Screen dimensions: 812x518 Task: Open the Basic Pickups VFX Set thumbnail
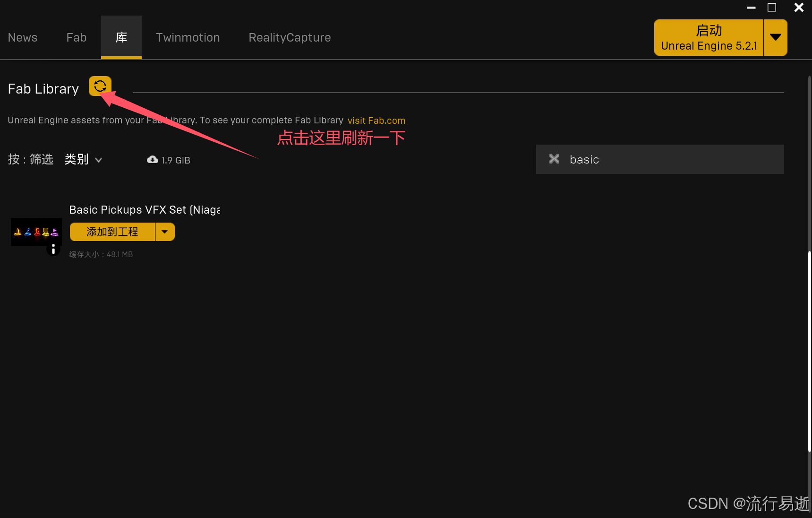tap(36, 232)
